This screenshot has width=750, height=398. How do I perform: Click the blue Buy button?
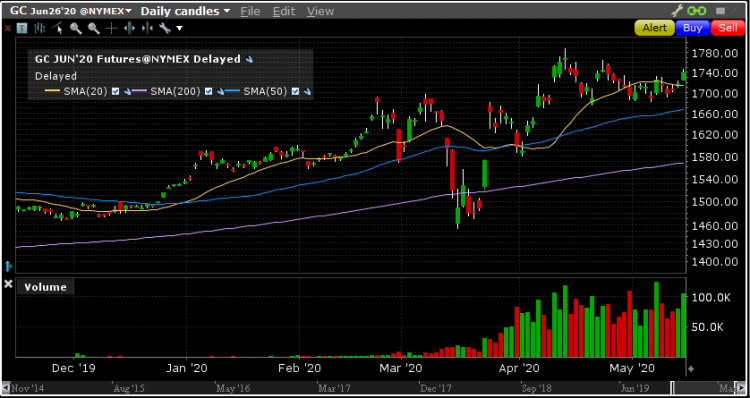click(x=692, y=28)
